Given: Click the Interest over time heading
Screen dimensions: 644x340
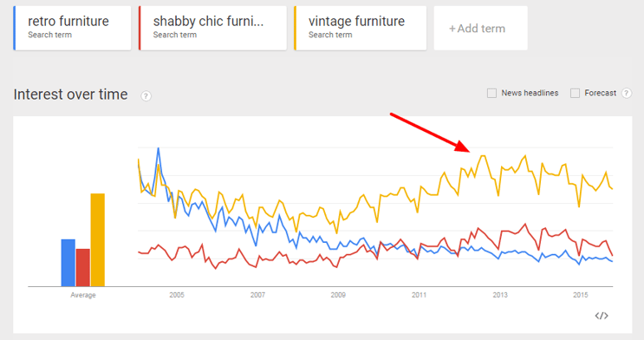Looking at the screenshot, I should [71, 95].
